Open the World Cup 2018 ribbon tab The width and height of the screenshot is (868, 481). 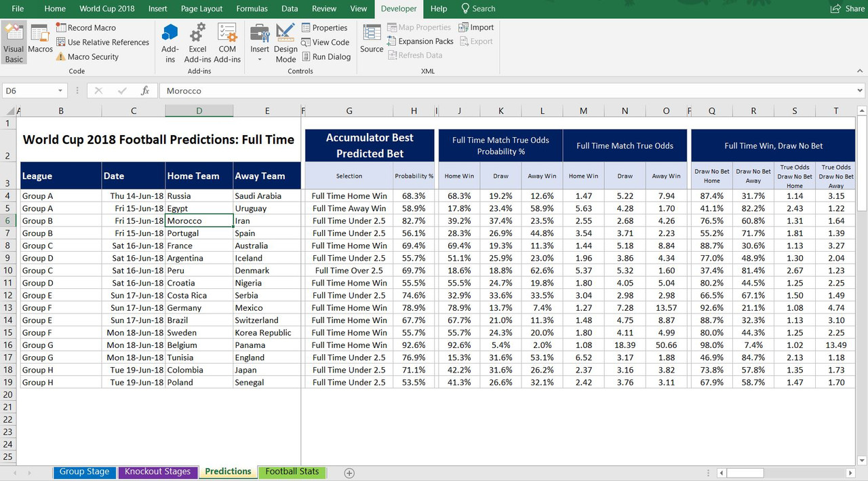click(107, 9)
